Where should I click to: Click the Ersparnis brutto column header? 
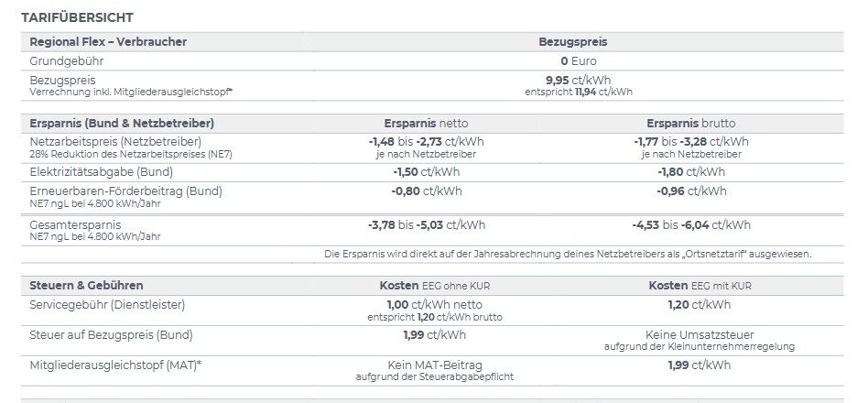690,123
